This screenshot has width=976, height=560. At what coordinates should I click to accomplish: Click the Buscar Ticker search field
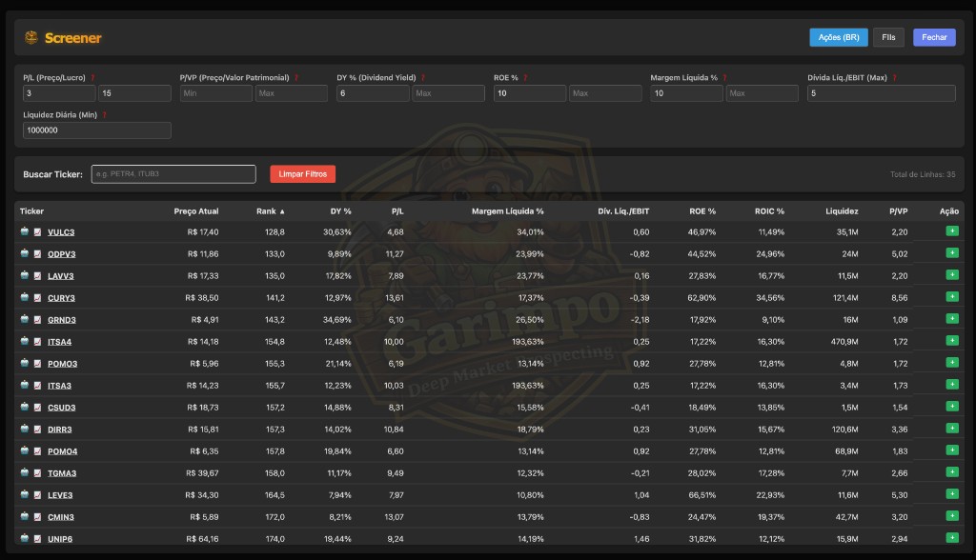(173, 173)
